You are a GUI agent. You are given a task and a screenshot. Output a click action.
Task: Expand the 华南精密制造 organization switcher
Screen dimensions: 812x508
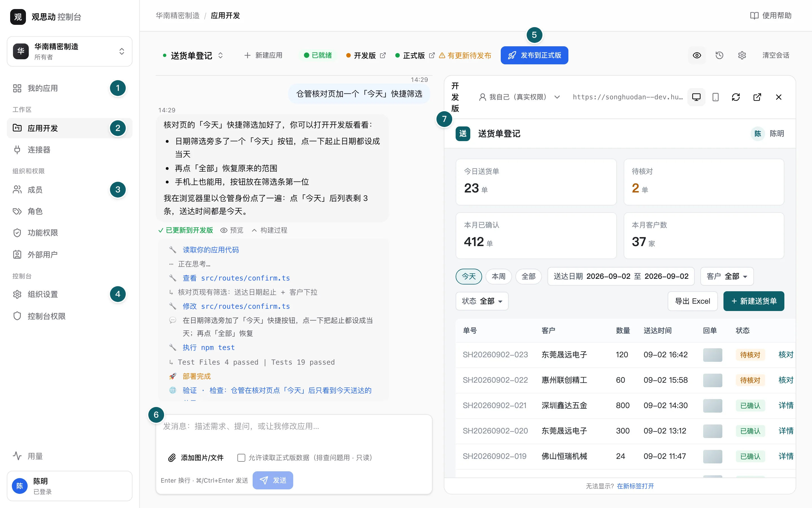pos(69,51)
